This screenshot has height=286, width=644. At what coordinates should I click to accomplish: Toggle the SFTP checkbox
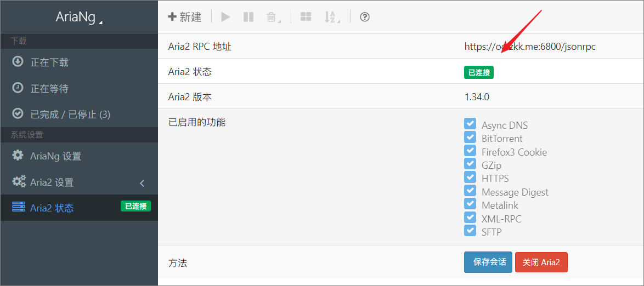(470, 231)
